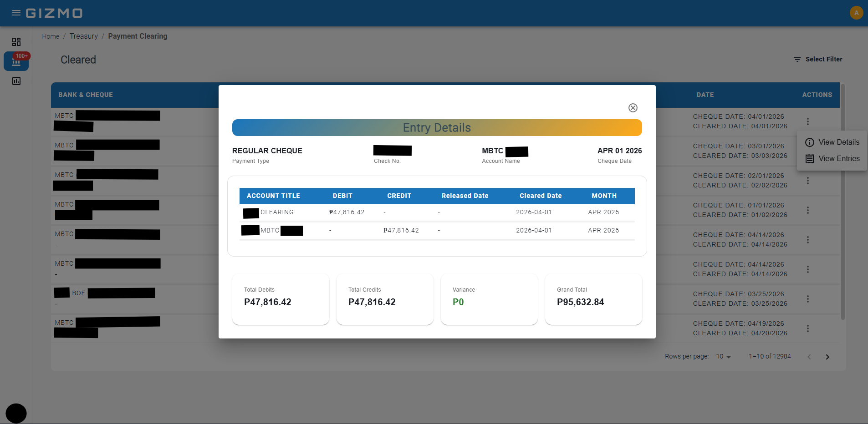The image size is (868, 424).
Task: Click the CREDIT column header
Action: point(399,196)
